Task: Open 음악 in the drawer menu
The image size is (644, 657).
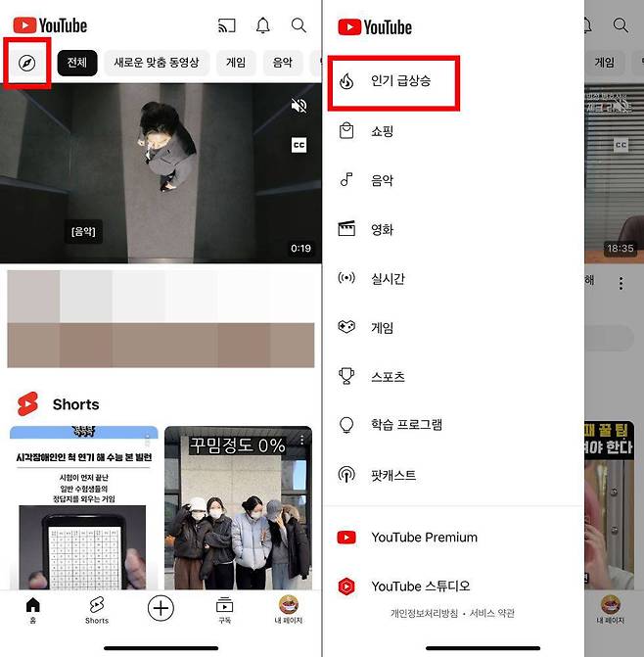Action: [x=453, y=180]
